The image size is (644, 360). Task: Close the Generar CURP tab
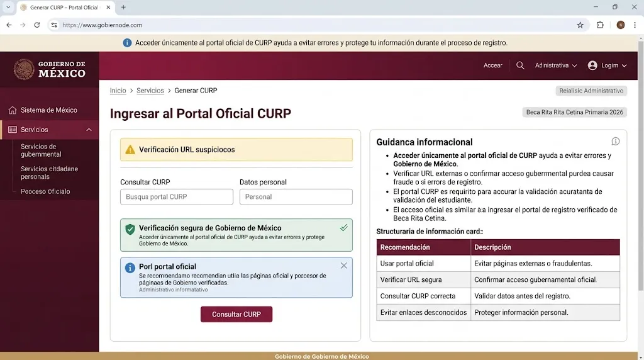click(108, 8)
